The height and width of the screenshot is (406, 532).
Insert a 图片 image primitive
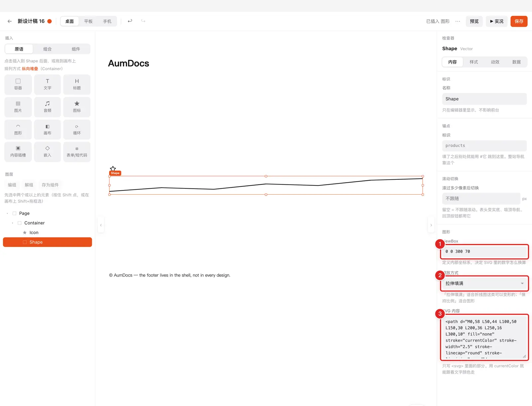[x=18, y=107]
